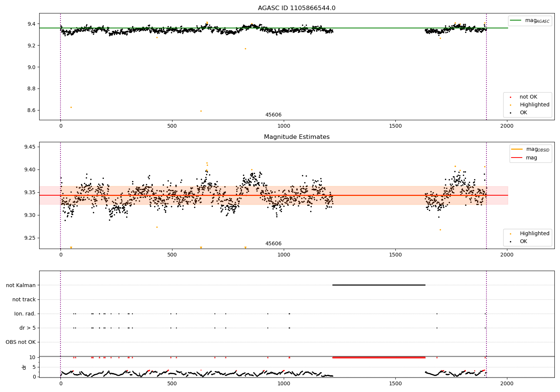560x392 pixels.
Task: Click the 8.8 y-axis tick label
Action: coord(31,89)
